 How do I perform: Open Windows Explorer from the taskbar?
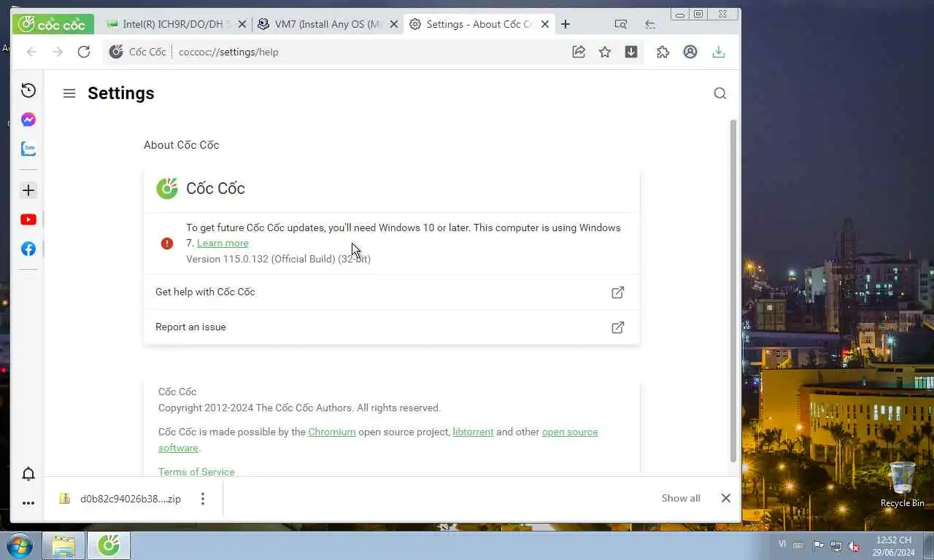coord(63,545)
